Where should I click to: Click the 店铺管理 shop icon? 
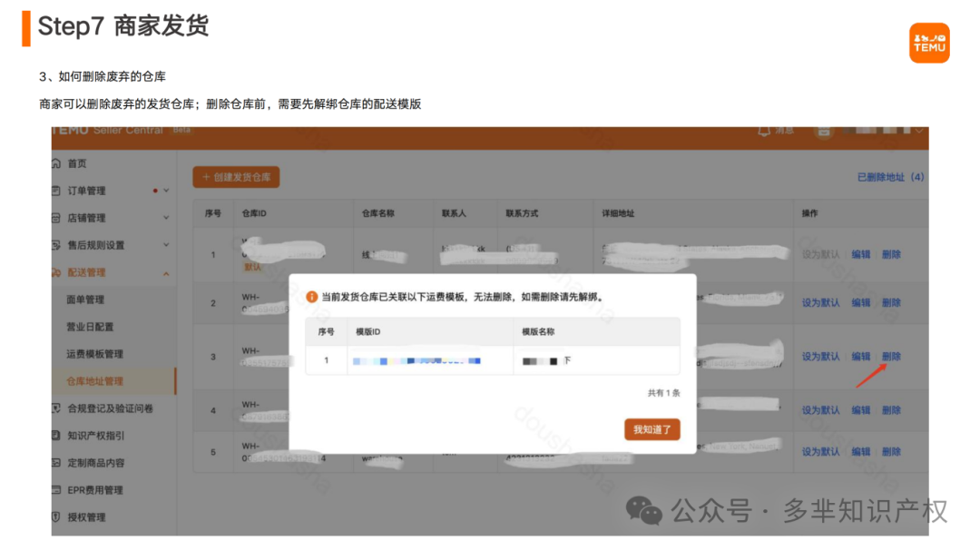(56, 218)
